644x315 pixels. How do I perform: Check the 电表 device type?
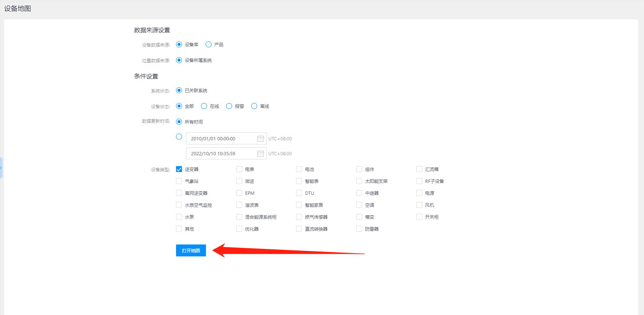239,169
